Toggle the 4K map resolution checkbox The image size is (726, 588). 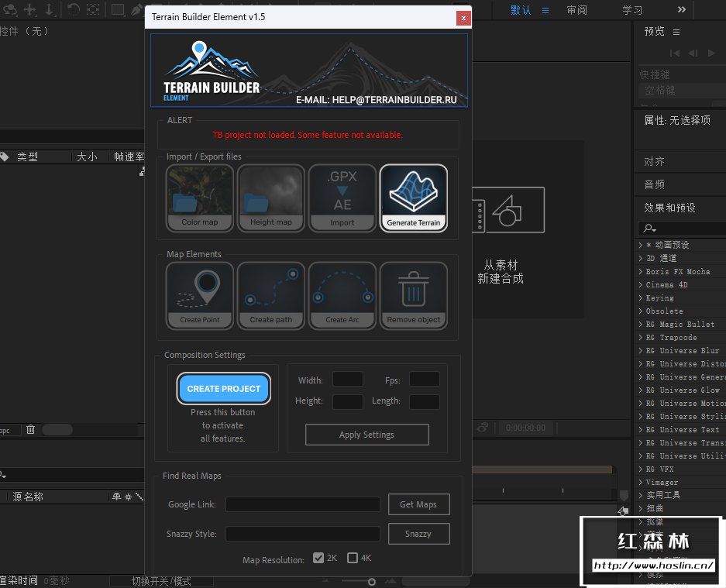[353, 558]
